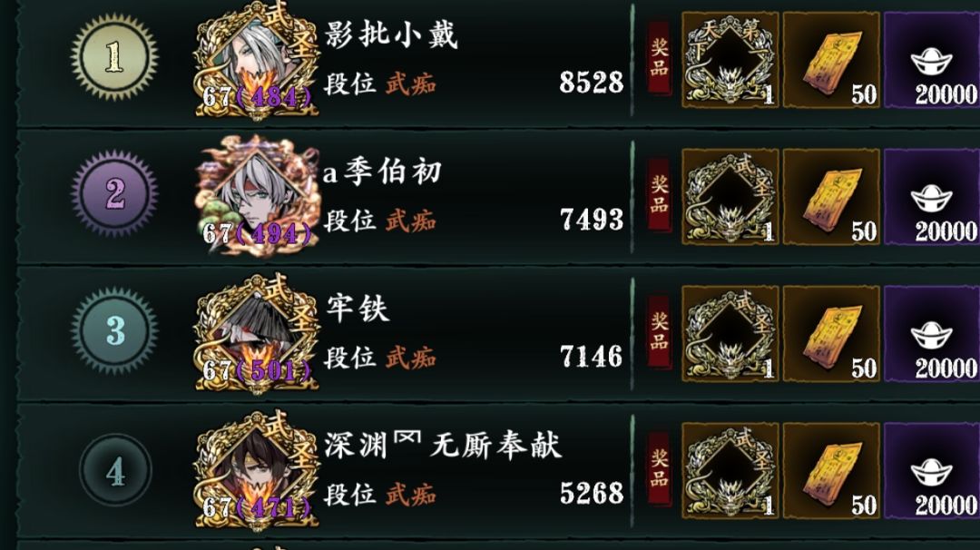Tap the 20000 silver ingot reward for rank 4

932,471
